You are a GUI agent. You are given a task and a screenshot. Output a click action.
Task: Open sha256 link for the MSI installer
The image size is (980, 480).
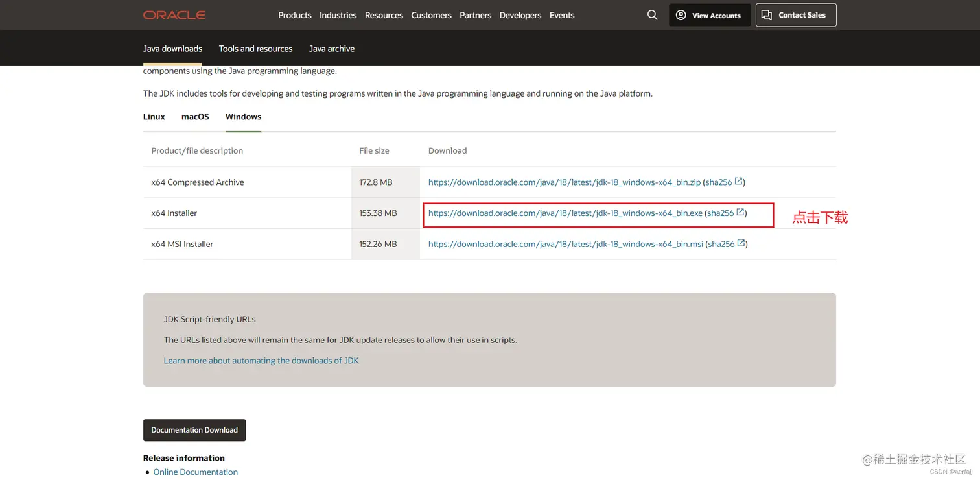[x=721, y=245]
